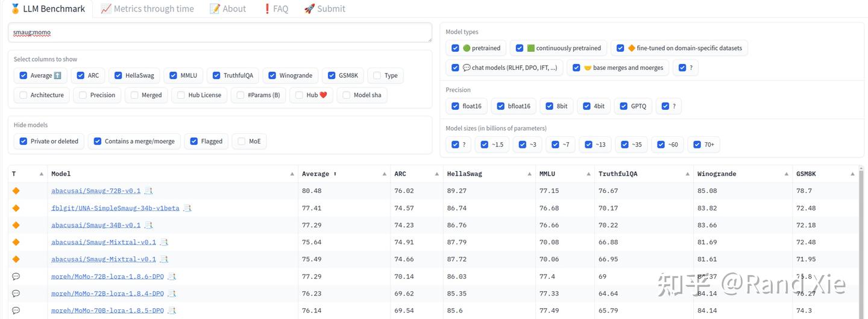Click the document icon beside moreh/MoMo-70B-lora-1.8.5-DPO

[172, 311]
